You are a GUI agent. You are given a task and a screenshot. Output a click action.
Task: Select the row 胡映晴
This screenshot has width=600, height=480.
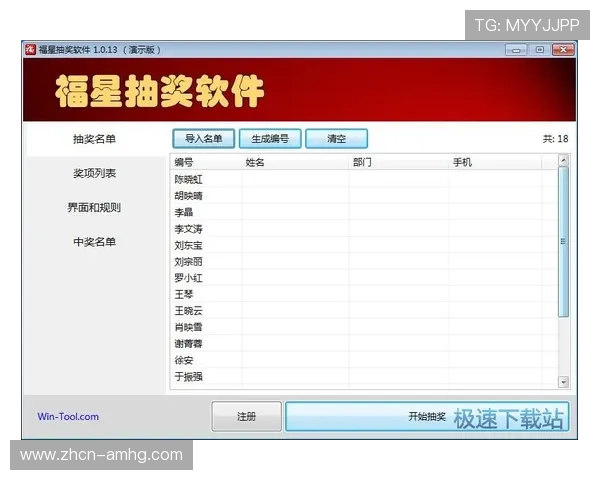[x=364, y=196]
